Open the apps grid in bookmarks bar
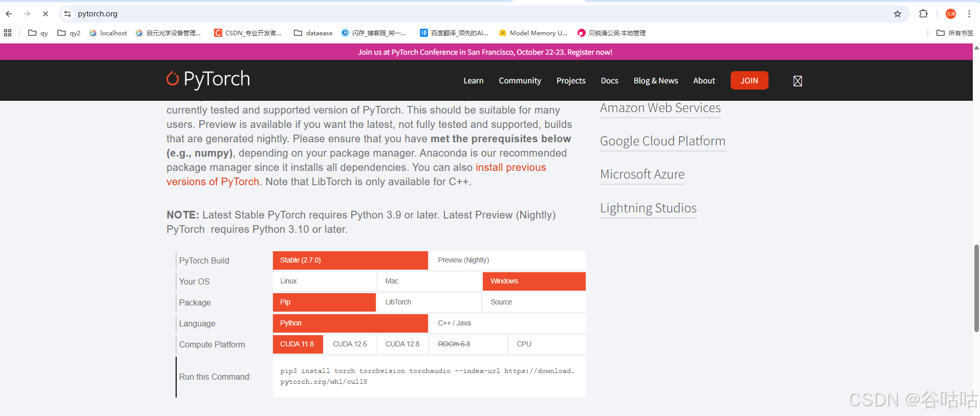This screenshot has width=980, height=416. (8, 33)
